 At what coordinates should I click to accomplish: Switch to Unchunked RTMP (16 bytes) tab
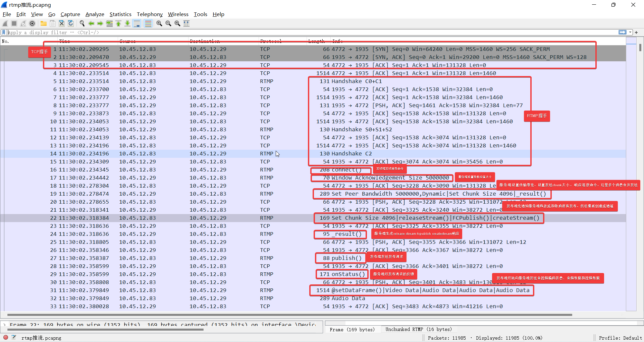(x=419, y=330)
